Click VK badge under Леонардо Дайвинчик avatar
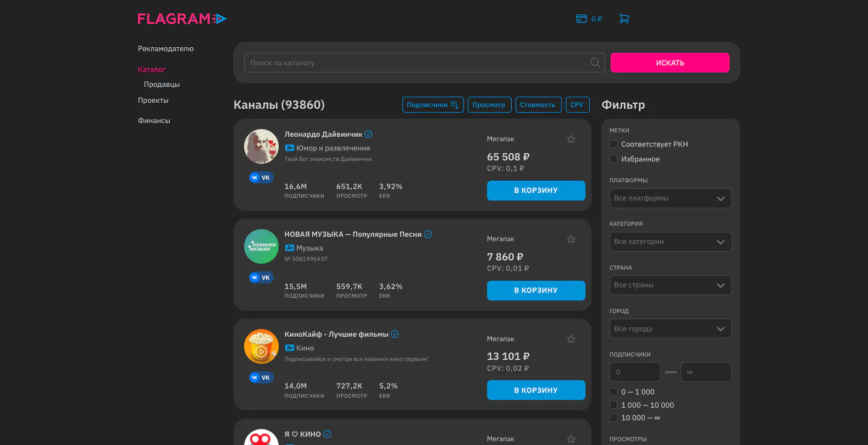Image resolution: width=868 pixels, height=445 pixels. tap(261, 177)
